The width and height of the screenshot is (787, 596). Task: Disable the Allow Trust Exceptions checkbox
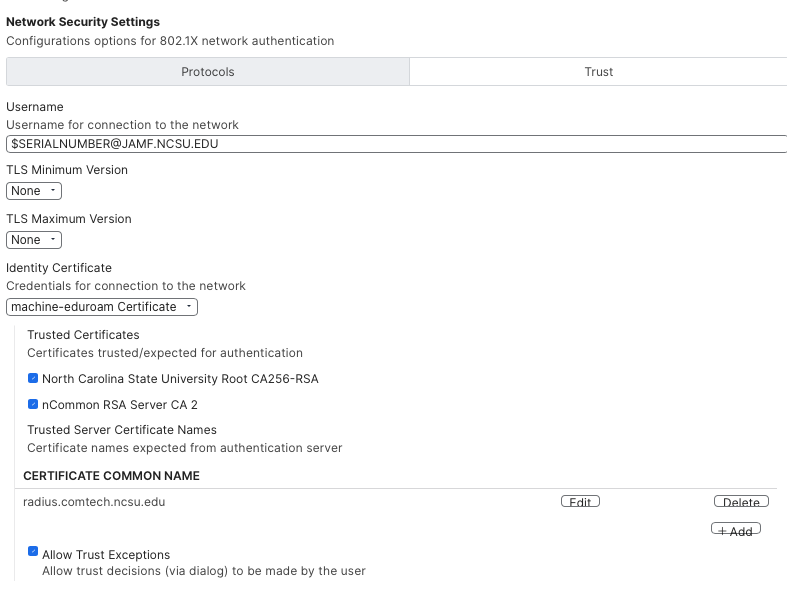33,552
